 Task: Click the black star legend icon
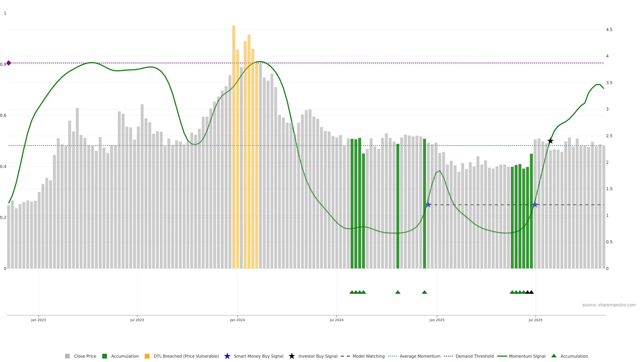tap(291, 356)
